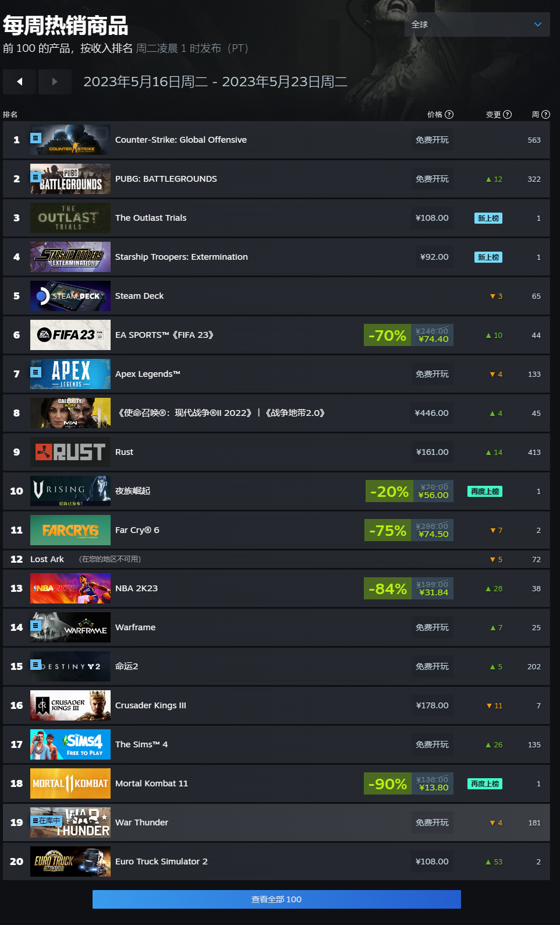The width and height of the screenshot is (560, 925).
Task: Open the Lost Ark entry row
Action: coord(277,559)
